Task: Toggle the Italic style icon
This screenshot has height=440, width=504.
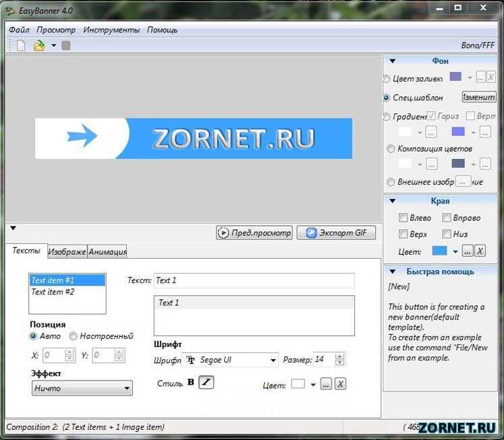Action: click(x=206, y=382)
